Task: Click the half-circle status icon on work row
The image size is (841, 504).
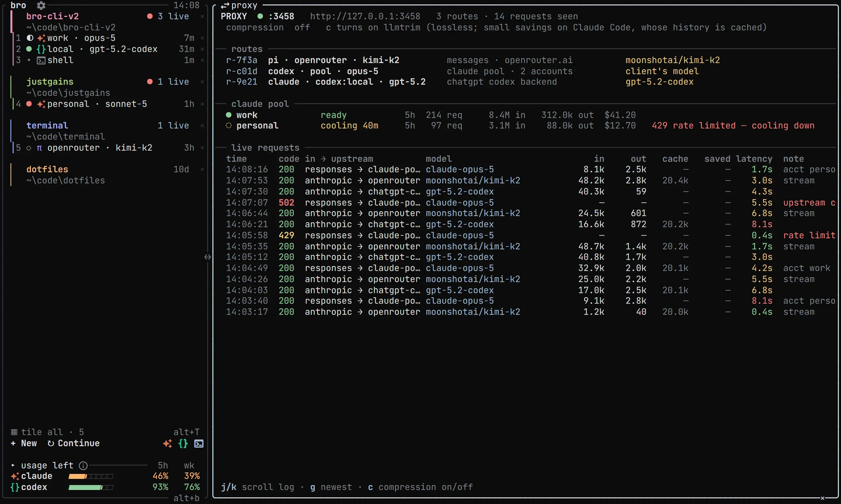Action: 30,38
